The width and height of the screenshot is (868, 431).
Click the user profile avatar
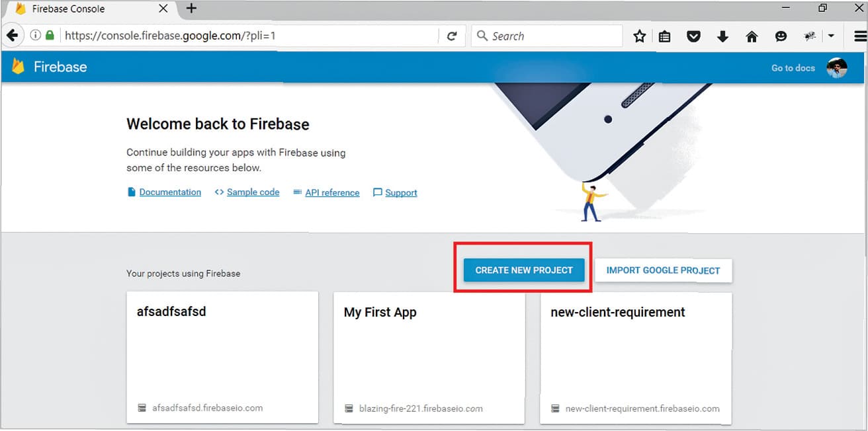837,67
